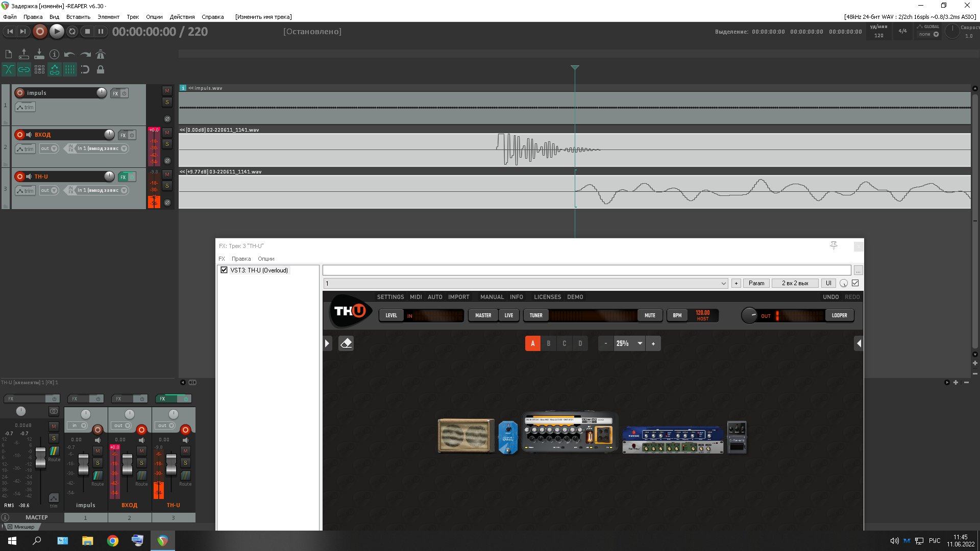Click the eraser icon in TH-U
This screenshot has height=551, width=980.
pos(346,343)
